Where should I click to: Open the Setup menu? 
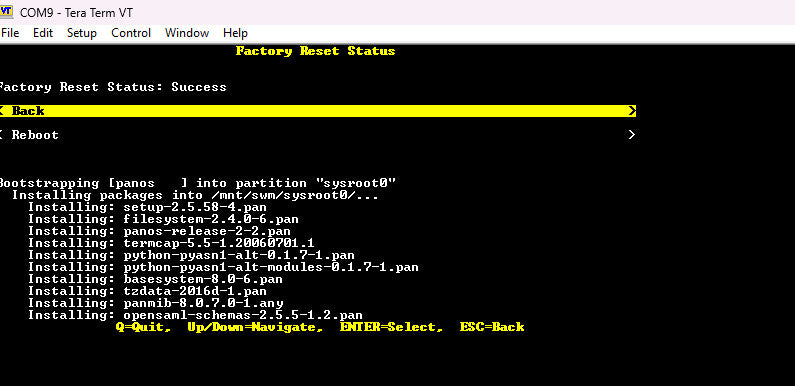tap(82, 33)
